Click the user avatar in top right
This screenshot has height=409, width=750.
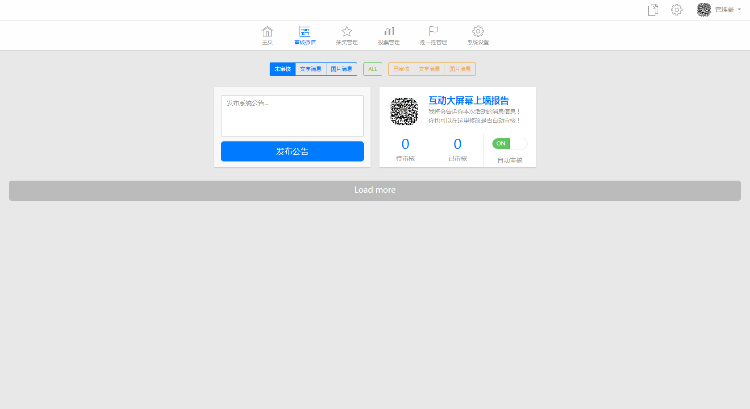(704, 10)
